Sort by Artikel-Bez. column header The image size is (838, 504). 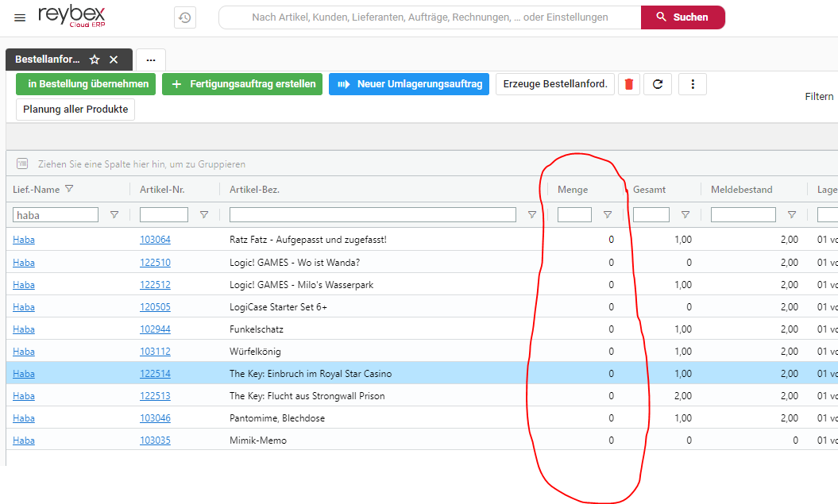[254, 190]
